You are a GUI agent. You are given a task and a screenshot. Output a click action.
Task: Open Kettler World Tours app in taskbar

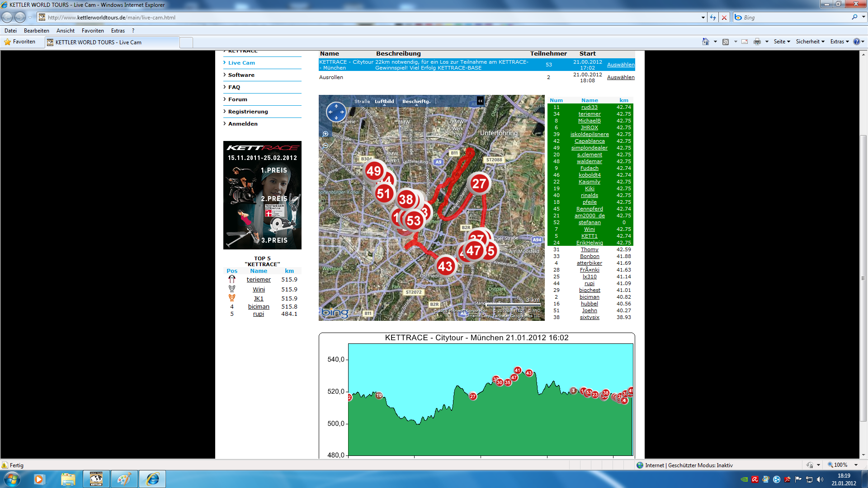point(96,479)
